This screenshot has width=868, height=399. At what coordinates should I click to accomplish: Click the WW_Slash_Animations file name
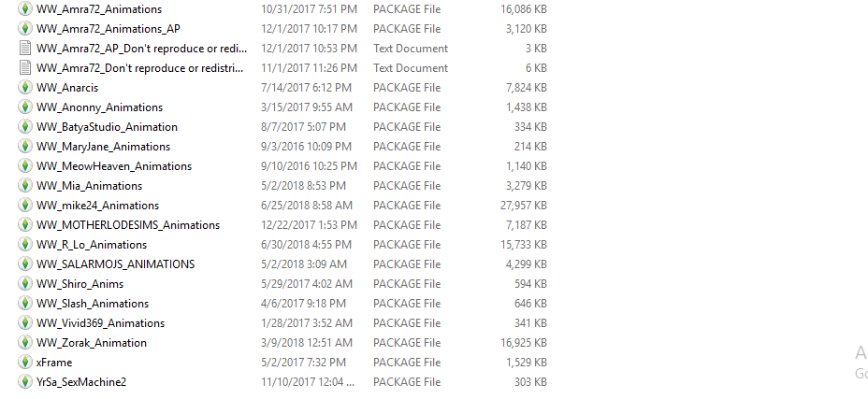(93, 304)
